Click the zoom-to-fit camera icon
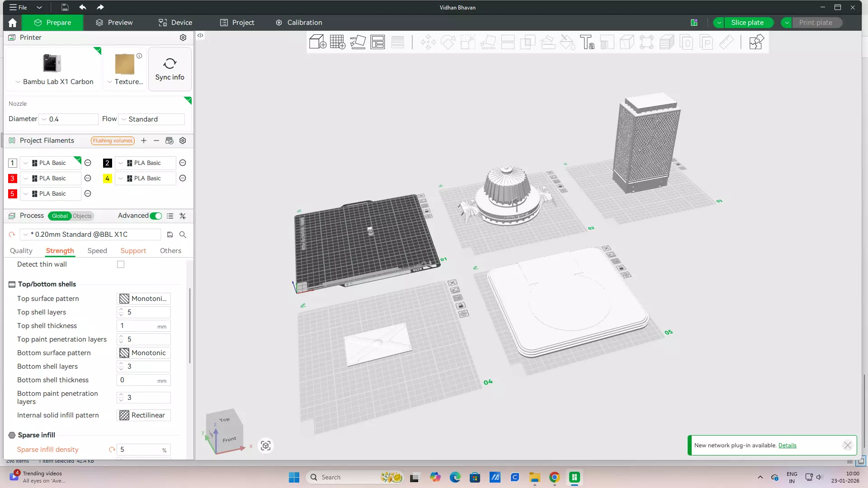868x488 pixels. [x=266, y=446]
